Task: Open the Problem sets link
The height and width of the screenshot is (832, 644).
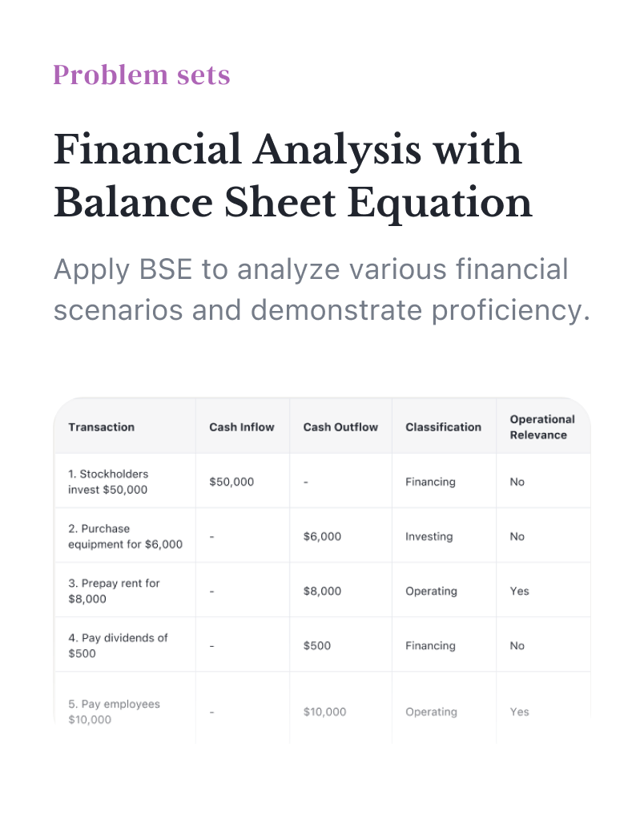Action: (x=142, y=75)
